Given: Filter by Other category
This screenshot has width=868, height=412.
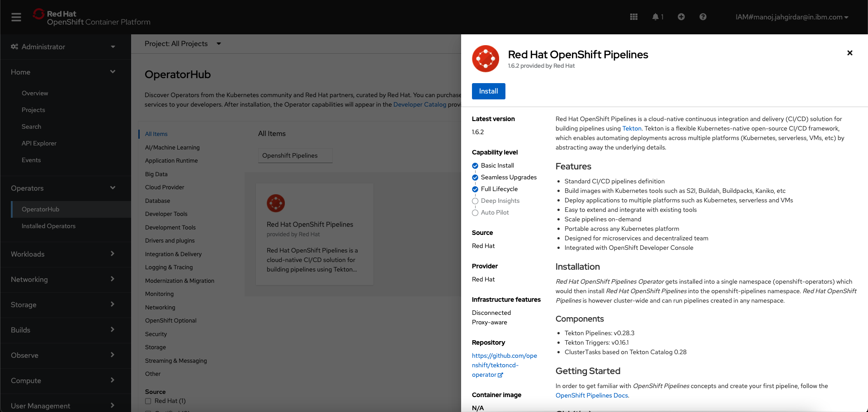Looking at the screenshot, I should pyautogui.click(x=153, y=374).
